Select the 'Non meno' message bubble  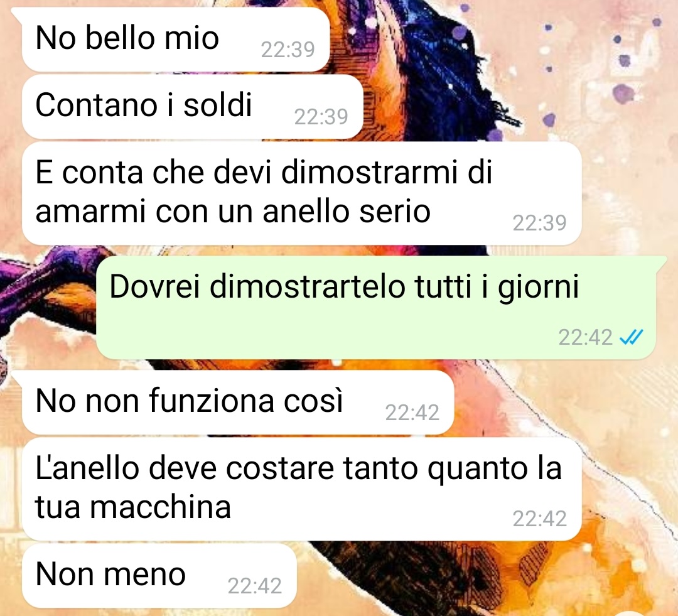click(x=159, y=575)
